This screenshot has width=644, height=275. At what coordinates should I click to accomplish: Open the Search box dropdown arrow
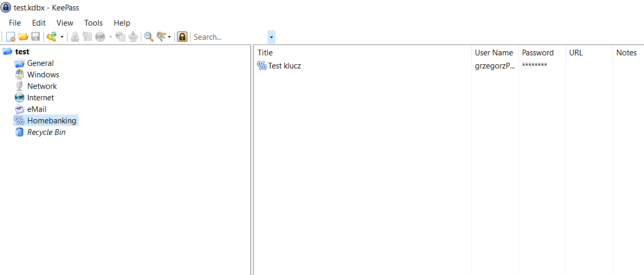[x=271, y=37]
